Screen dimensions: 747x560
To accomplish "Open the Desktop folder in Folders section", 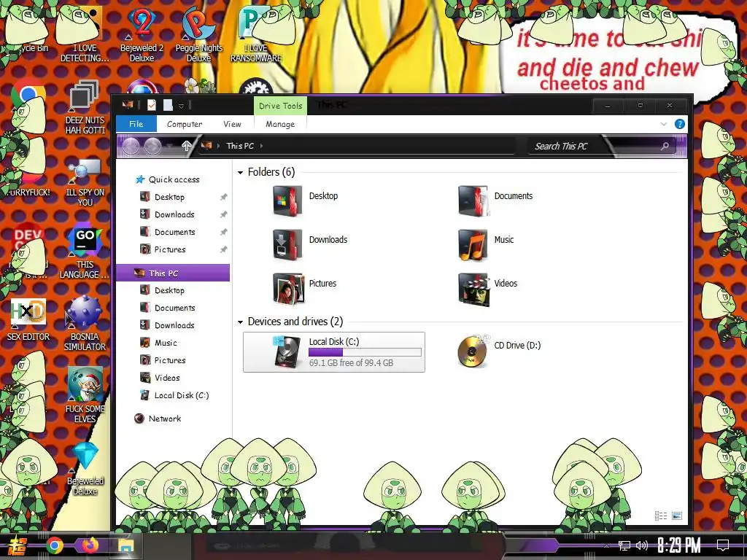I will [305, 200].
